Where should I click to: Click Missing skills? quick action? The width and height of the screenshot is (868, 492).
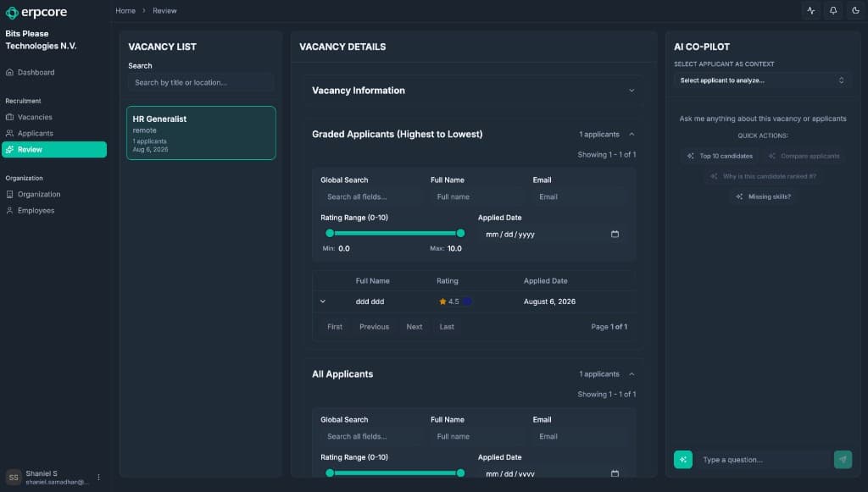click(x=764, y=196)
